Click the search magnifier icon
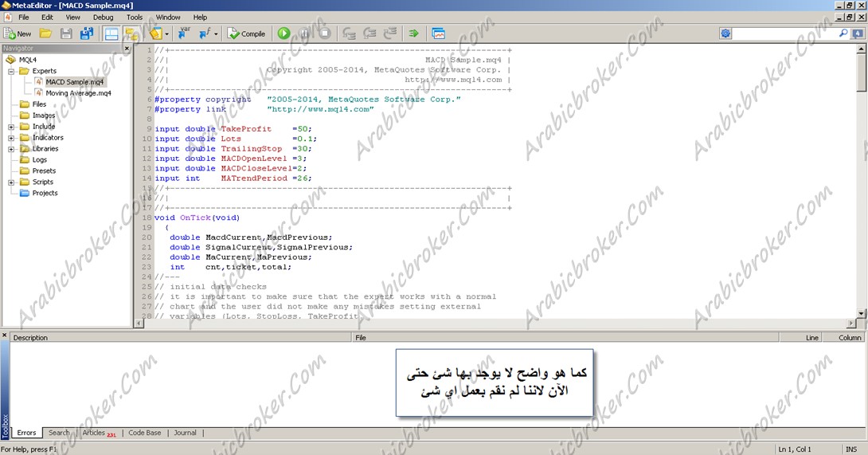The width and height of the screenshot is (868, 455). (x=843, y=33)
